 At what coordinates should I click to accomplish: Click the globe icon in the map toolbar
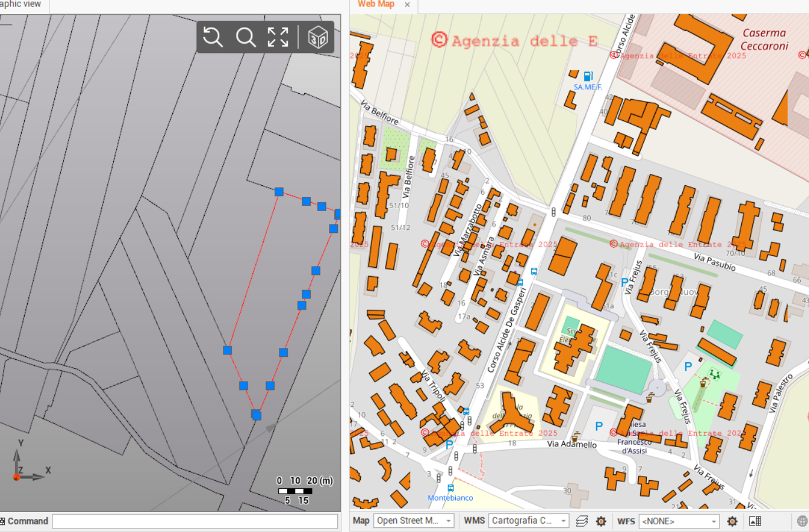tap(802, 521)
